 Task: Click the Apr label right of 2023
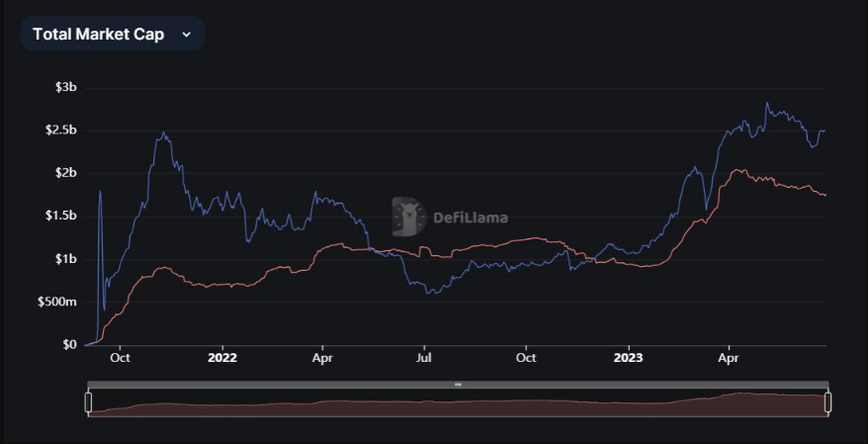(729, 358)
